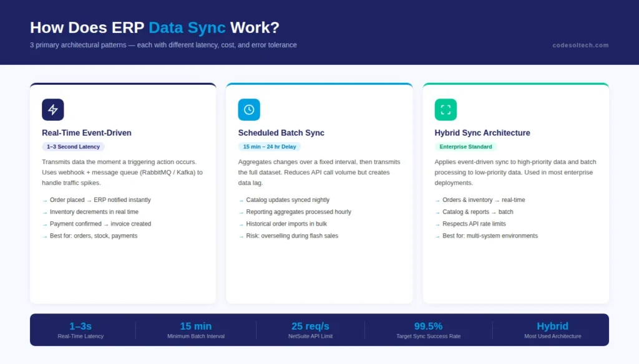639x364 pixels.
Task: Click 'Historical order imports in bulk'
Action: 286,224
